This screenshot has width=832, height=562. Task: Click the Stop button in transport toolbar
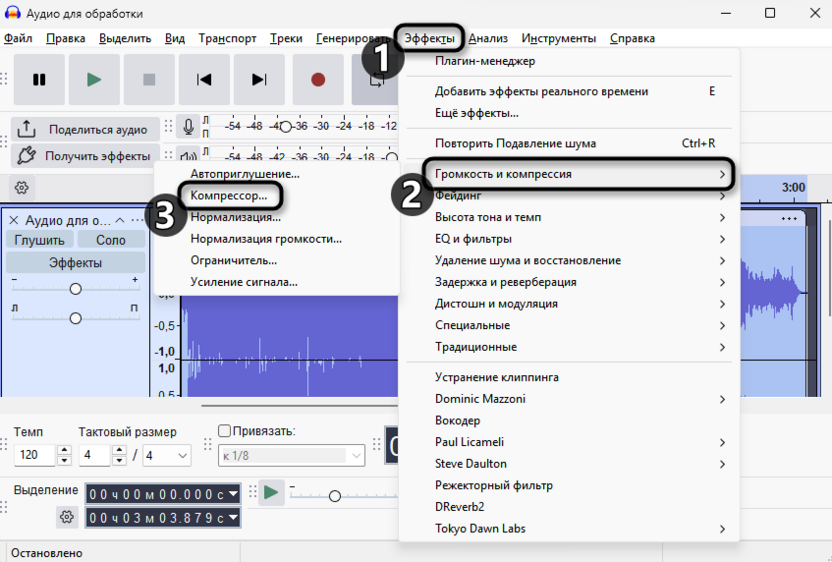[x=149, y=80]
